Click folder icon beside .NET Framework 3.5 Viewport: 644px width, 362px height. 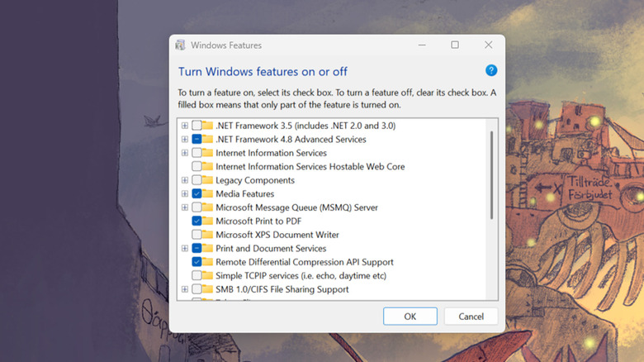pos(207,125)
